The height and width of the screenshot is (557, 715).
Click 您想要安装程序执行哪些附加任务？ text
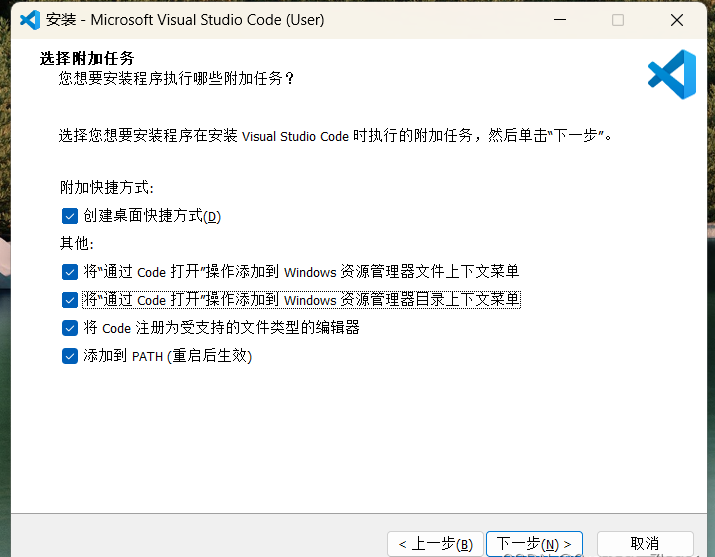pyautogui.click(x=176, y=78)
